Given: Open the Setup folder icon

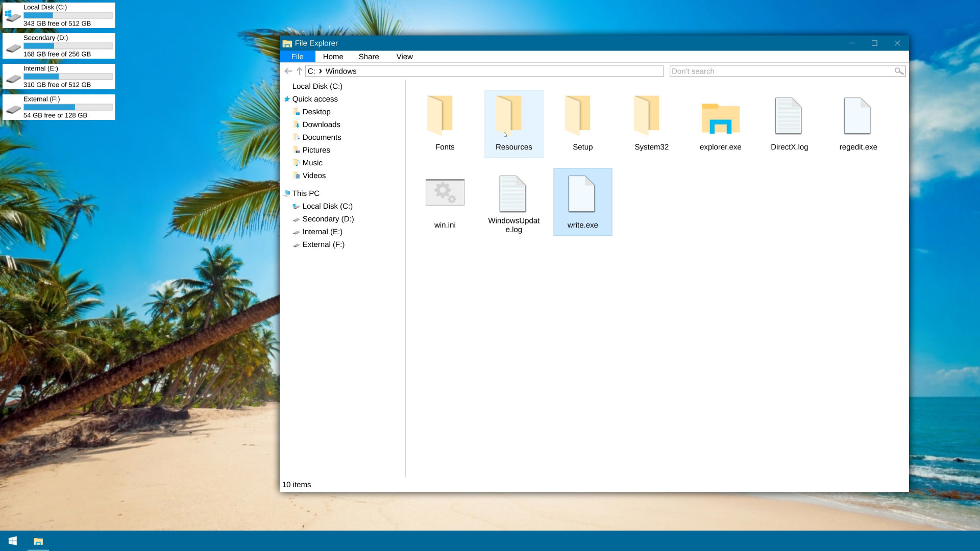Looking at the screenshot, I should (578, 115).
